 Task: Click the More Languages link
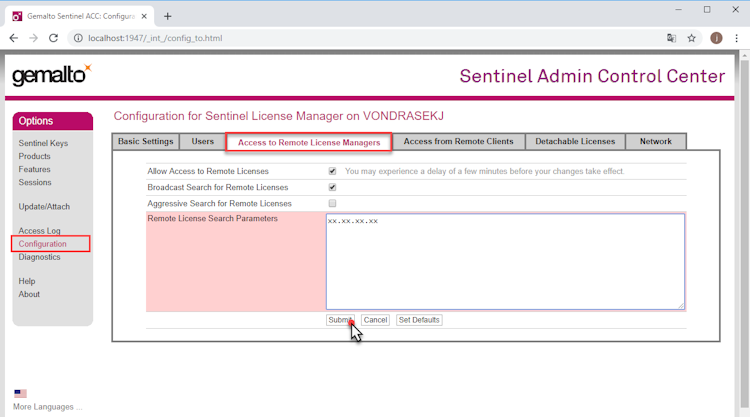coord(47,407)
